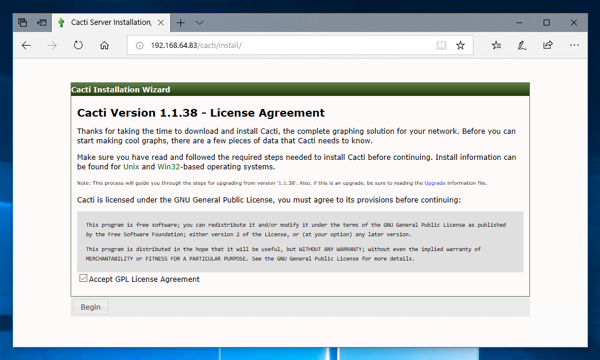Select the Cacti Server Installation tab
Screen dimensions: 600x360
tap(111, 23)
